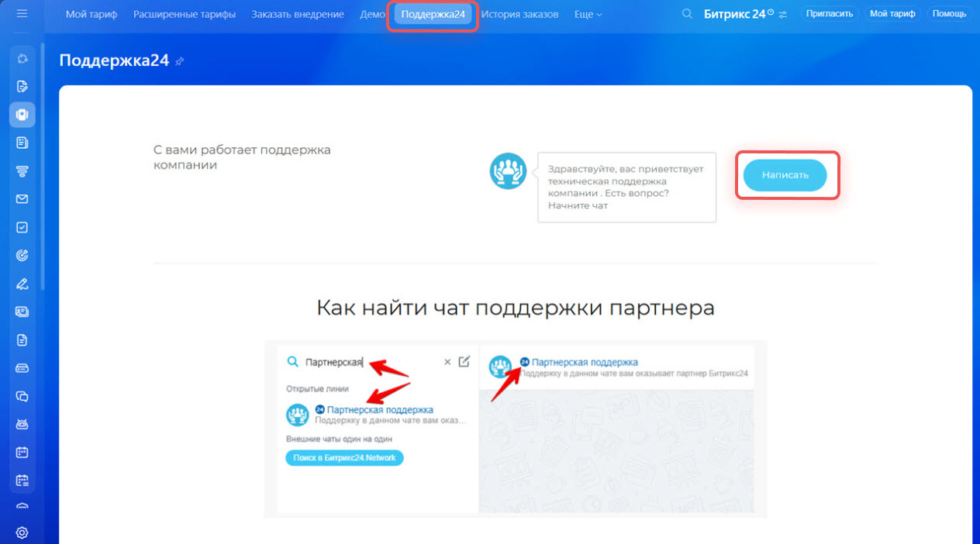The height and width of the screenshot is (544, 980).
Task: Switch to the Расширенные тарифы tab
Action: coord(185,14)
